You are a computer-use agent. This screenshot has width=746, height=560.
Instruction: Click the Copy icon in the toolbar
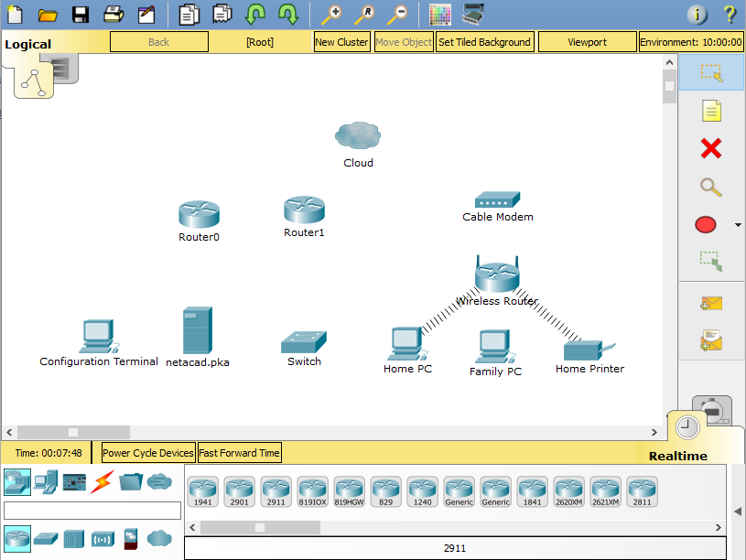[189, 15]
